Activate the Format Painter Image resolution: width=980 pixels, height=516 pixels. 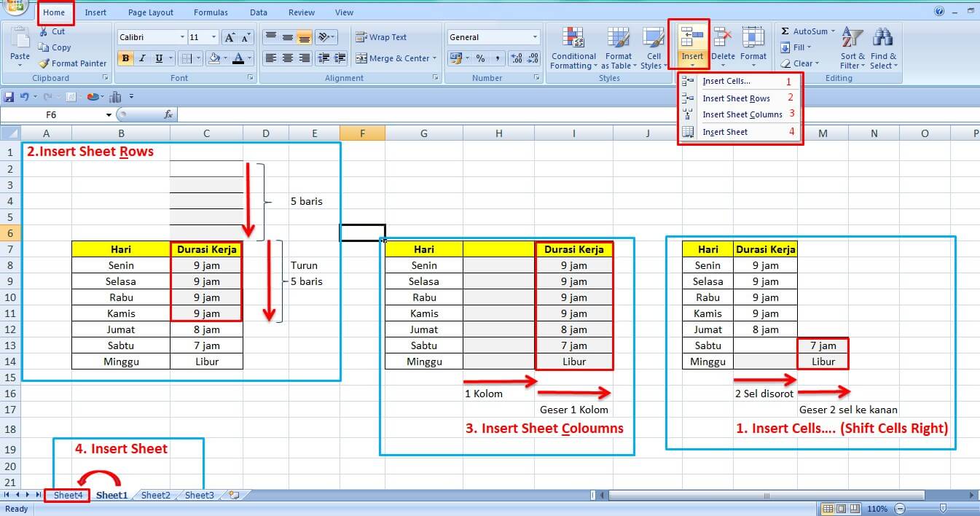72,63
